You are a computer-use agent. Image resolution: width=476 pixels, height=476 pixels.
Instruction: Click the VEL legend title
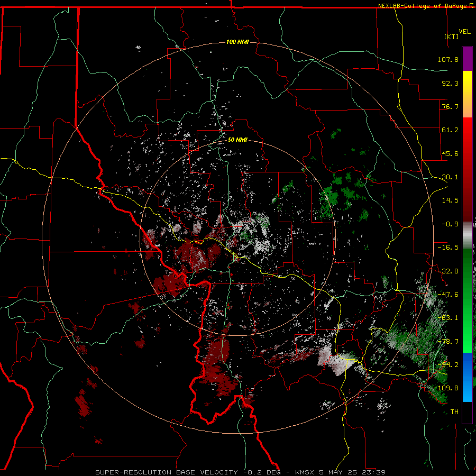tap(464, 32)
